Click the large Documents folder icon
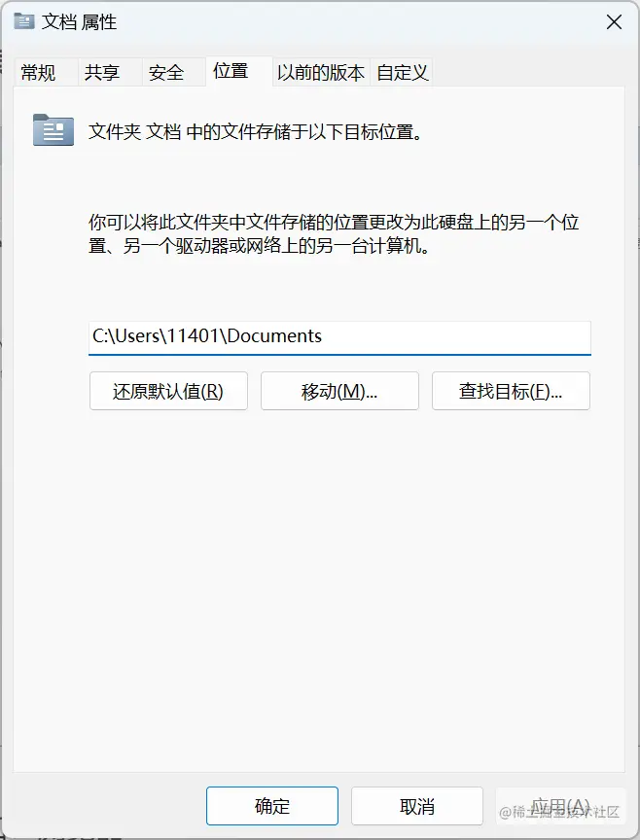The image size is (640, 840). click(x=53, y=130)
